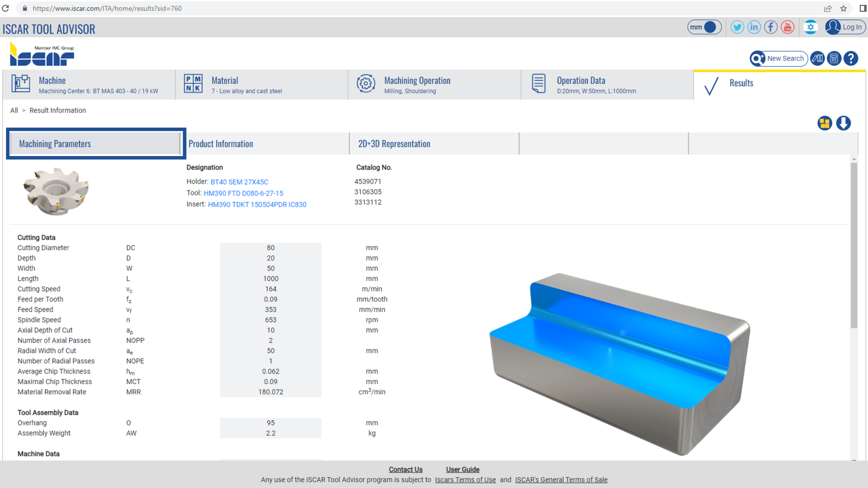Click the Assembly Weight value 2.2
The image size is (868, 488).
(x=270, y=433)
